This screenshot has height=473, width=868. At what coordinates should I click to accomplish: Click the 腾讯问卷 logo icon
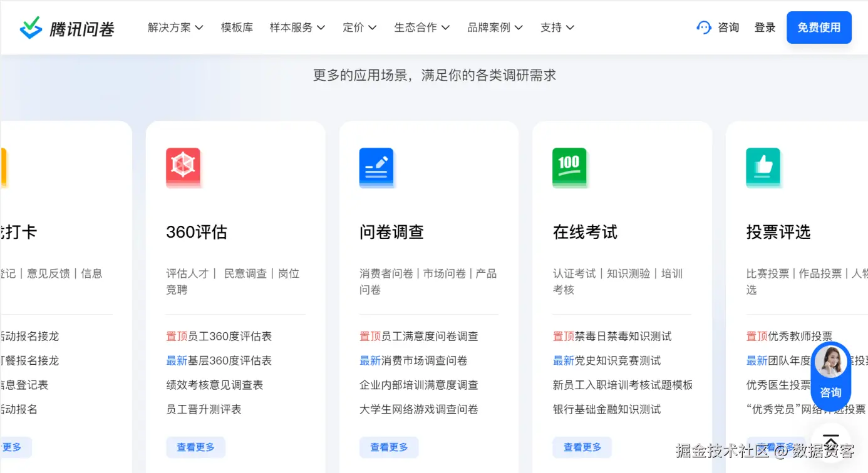pyautogui.click(x=31, y=28)
